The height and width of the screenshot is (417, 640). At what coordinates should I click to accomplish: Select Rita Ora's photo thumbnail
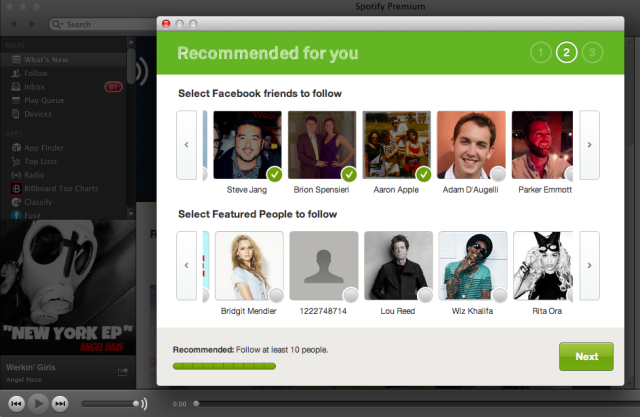pyautogui.click(x=543, y=266)
